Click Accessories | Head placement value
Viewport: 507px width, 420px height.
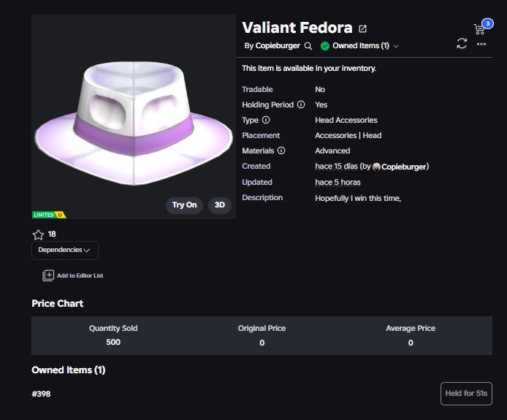[x=348, y=135]
